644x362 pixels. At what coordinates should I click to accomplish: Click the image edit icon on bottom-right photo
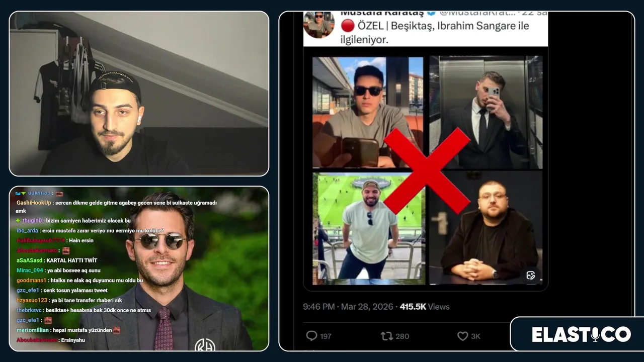coord(530,275)
